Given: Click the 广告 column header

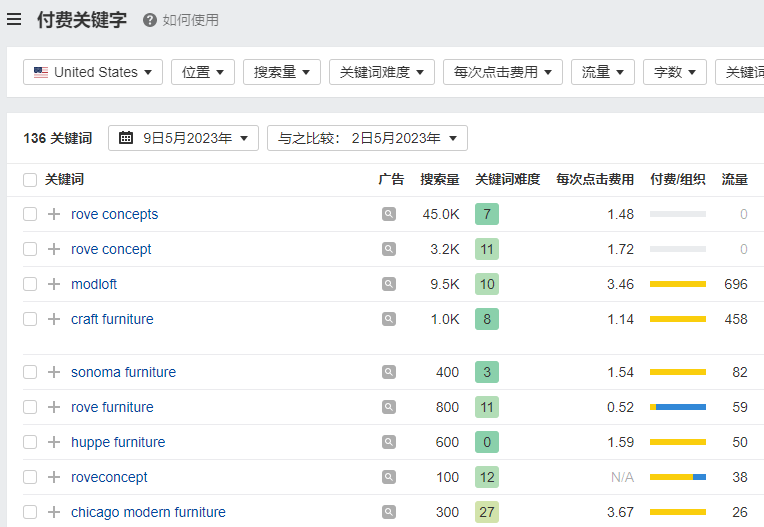Looking at the screenshot, I should (391, 180).
